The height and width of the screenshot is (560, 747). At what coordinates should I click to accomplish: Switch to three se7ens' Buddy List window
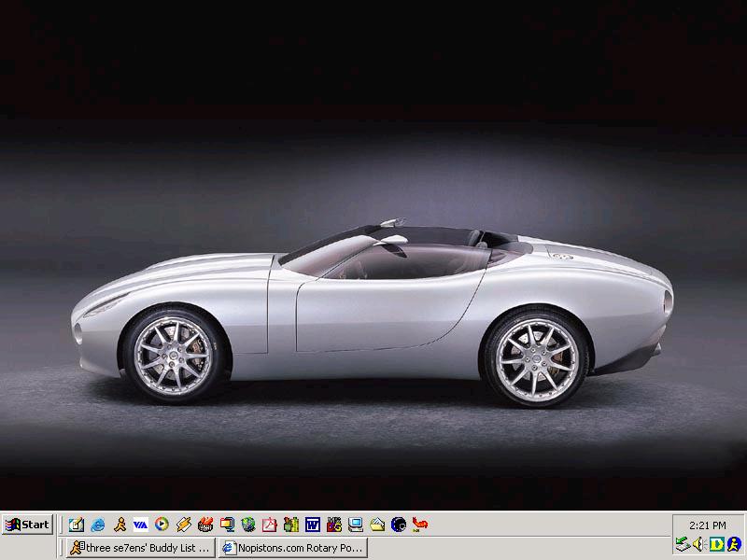[139, 548]
